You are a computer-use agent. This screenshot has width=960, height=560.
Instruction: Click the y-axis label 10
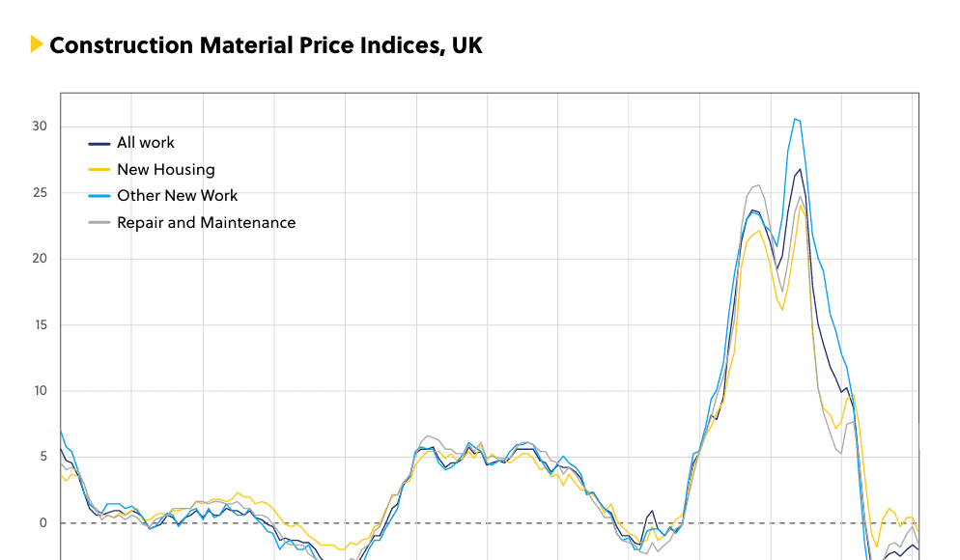coord(40,391)
